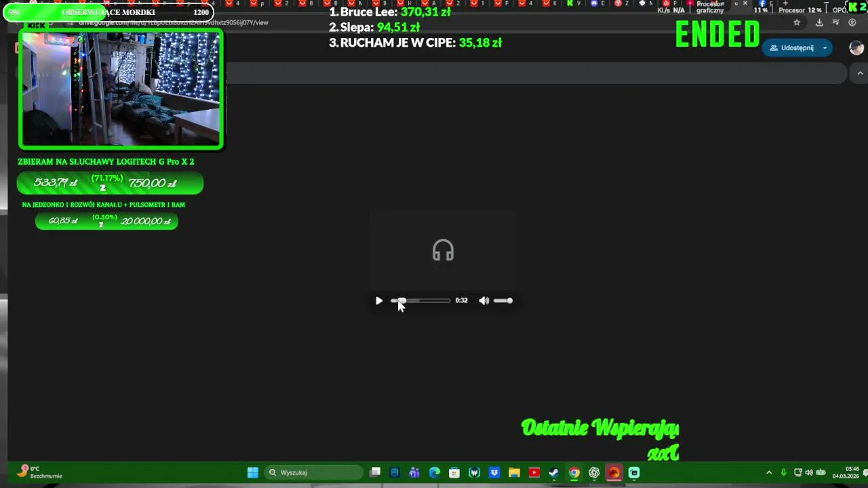Image resolution: width=868 pixels, height=488 pixels.
Task: Open the clock showing 05:46
Action: 846,472
